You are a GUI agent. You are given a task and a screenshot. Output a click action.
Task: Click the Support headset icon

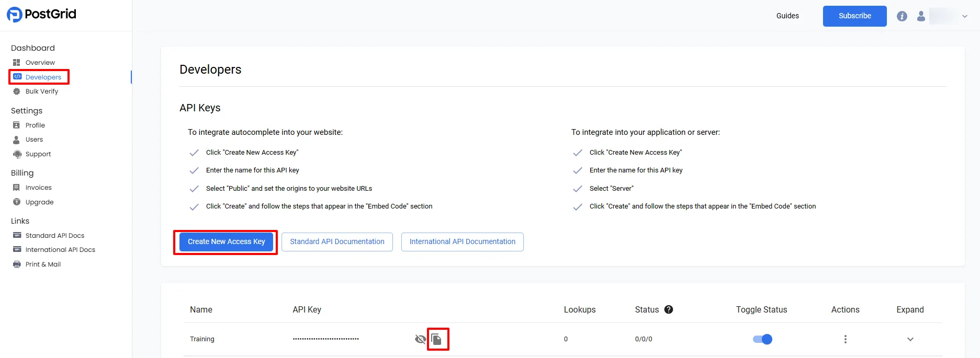(17, 154)
